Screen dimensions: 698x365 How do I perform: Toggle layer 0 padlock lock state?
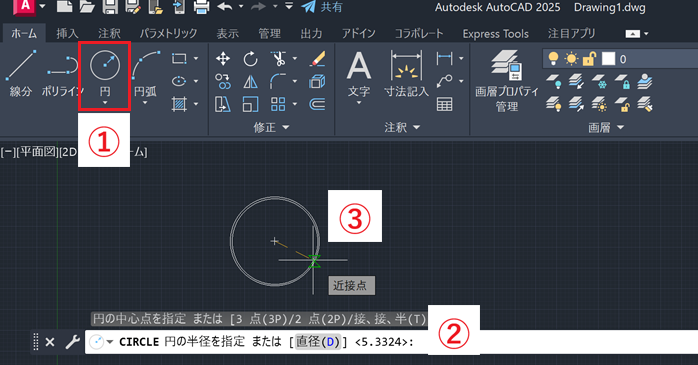(x=589, y=59)
